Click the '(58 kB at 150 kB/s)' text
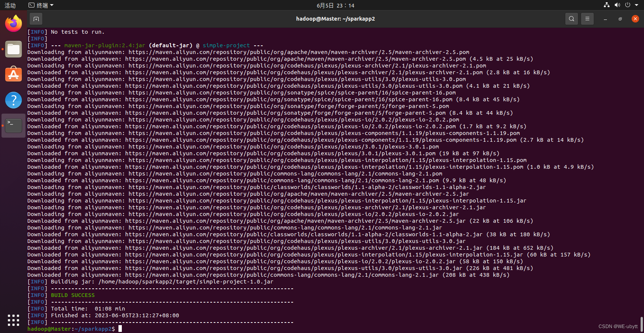The image size is (644, 333). click(x=491, y=261)
